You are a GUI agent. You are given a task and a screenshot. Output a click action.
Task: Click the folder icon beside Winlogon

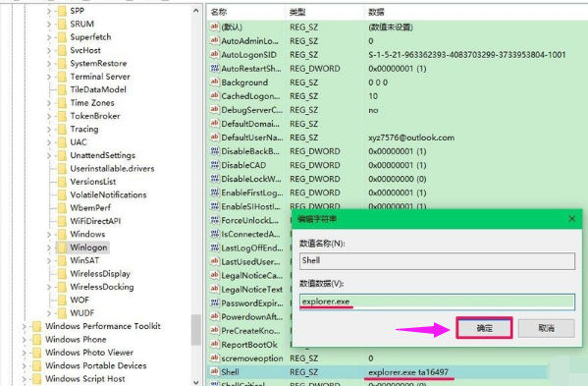62,248
